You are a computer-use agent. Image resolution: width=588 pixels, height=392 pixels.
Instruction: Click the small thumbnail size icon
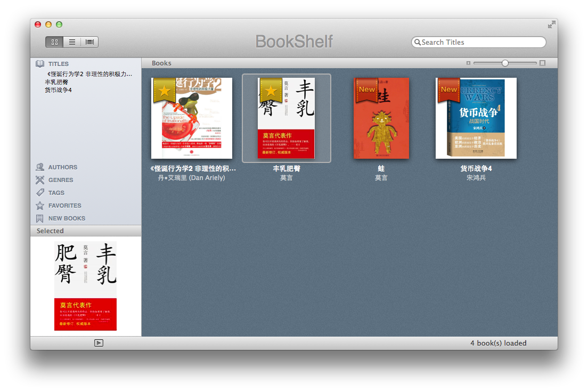click(468, 63)
